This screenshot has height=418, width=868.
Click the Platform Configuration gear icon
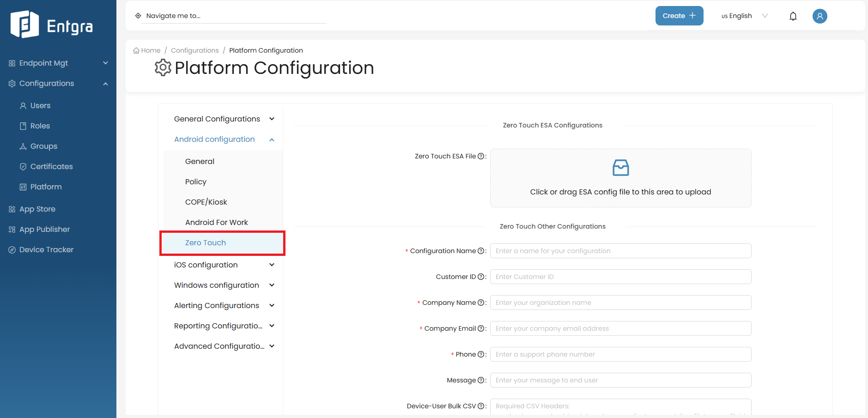pyautogui.click(x=163, y=67)
